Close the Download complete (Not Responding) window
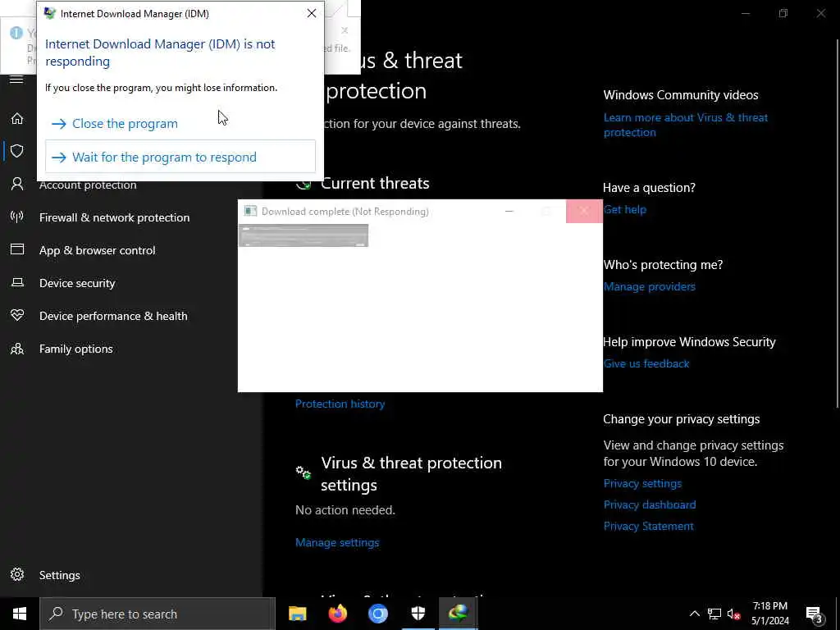The width and height of the screenshot is (840, 630). (x=584, y=211)
